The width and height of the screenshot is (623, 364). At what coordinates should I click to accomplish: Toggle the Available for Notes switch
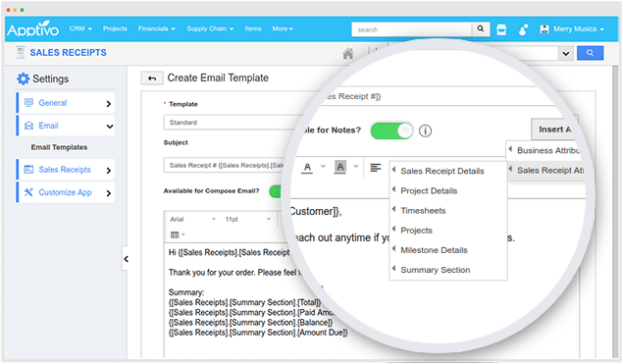pos(391,130)
